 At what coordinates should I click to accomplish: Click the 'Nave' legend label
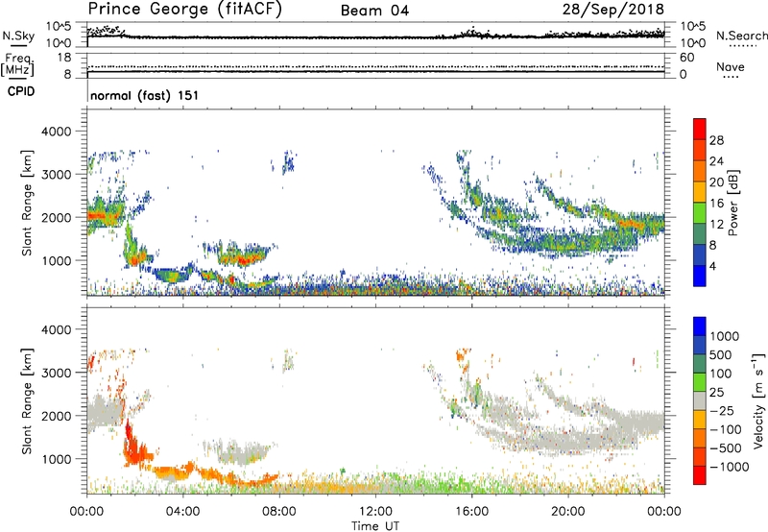click(x=731, y=67)
